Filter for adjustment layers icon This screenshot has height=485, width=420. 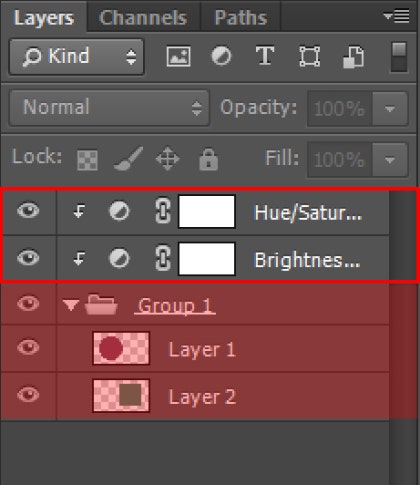point(221,56)
